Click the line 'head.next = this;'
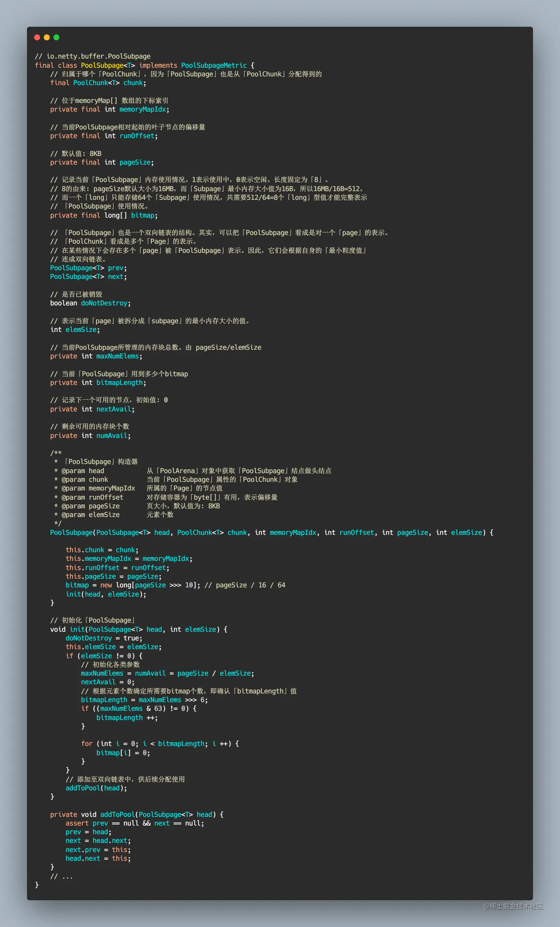Screen dimensions: 560x927 click(x=98, y=858)
